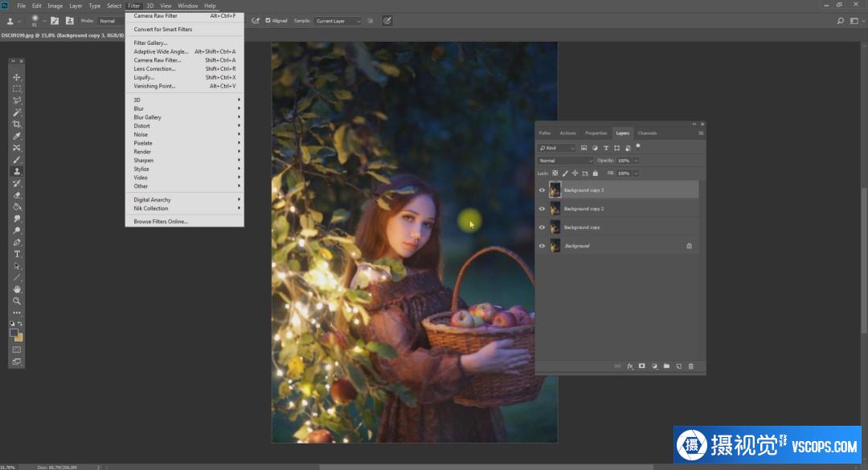Create a new layer in Layers panel

point(678,366)
